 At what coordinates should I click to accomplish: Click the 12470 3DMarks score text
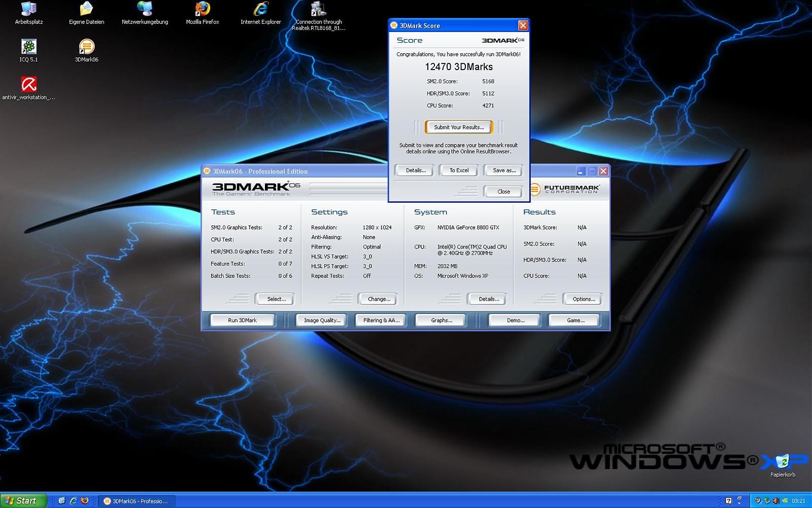[x=459, y=67]
